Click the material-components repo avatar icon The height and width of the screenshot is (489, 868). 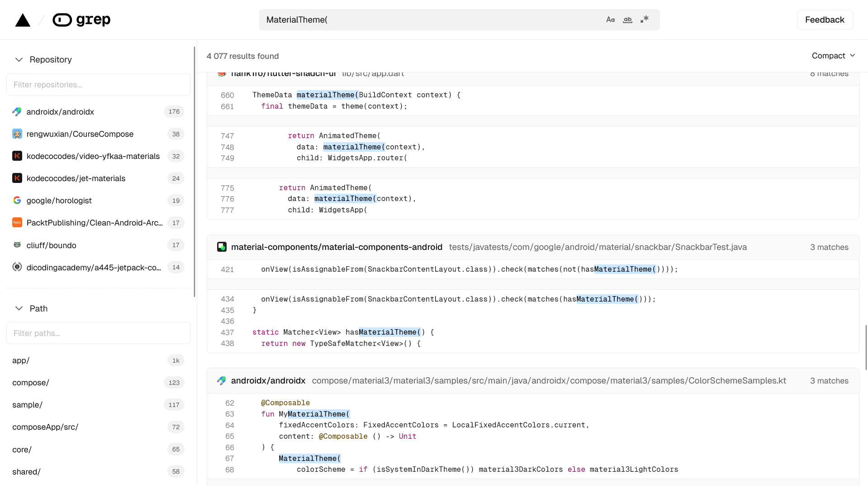point(222,247)
